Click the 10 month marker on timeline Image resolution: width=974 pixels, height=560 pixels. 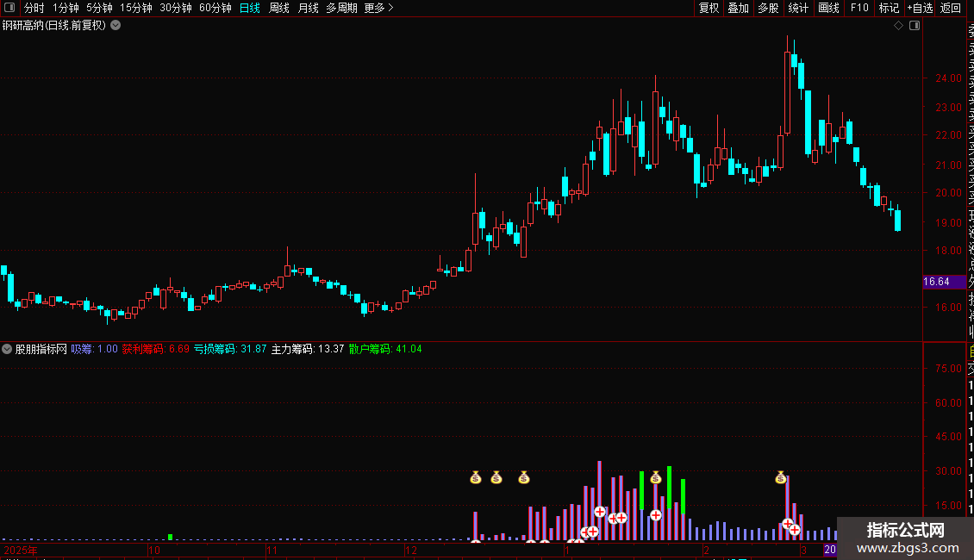pos(154,550)
